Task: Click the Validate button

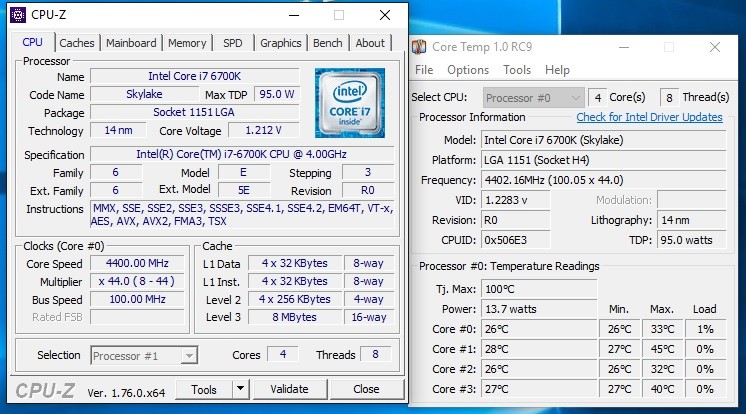Action: (289, 389)
